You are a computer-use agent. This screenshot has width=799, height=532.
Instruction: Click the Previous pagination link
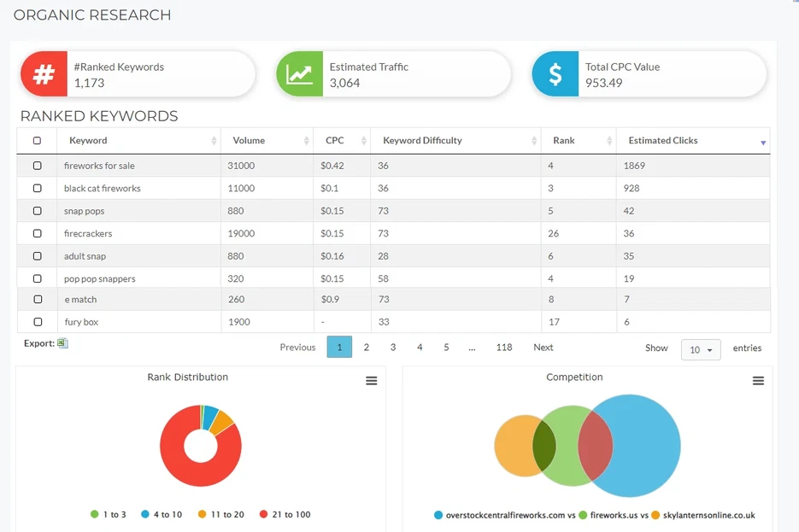[297, 348]
